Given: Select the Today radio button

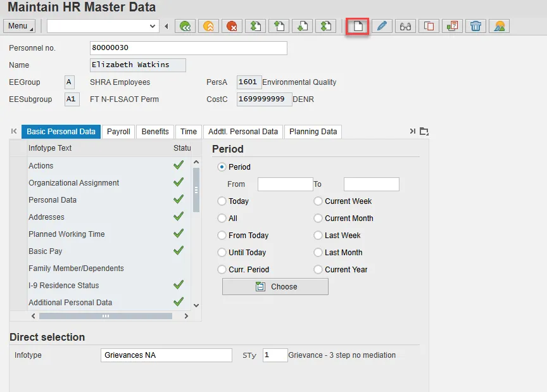Looking at the screenshot, I should coord(222,201).
